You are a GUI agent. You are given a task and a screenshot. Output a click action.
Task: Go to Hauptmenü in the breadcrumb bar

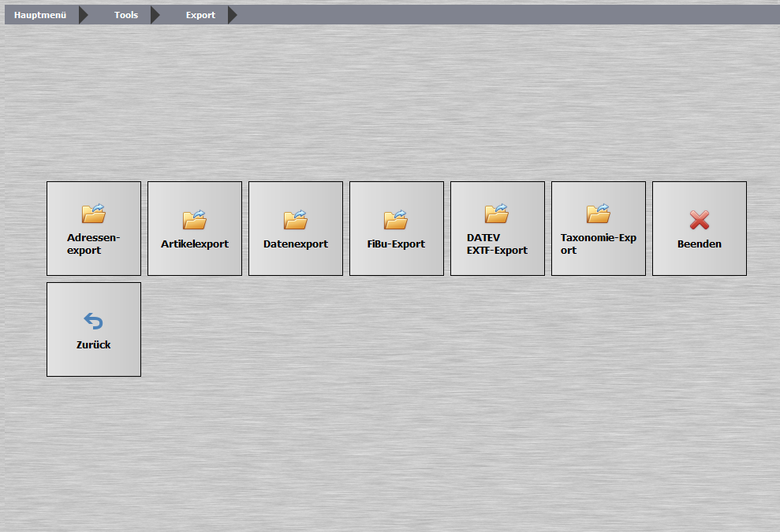pos(40,15)
